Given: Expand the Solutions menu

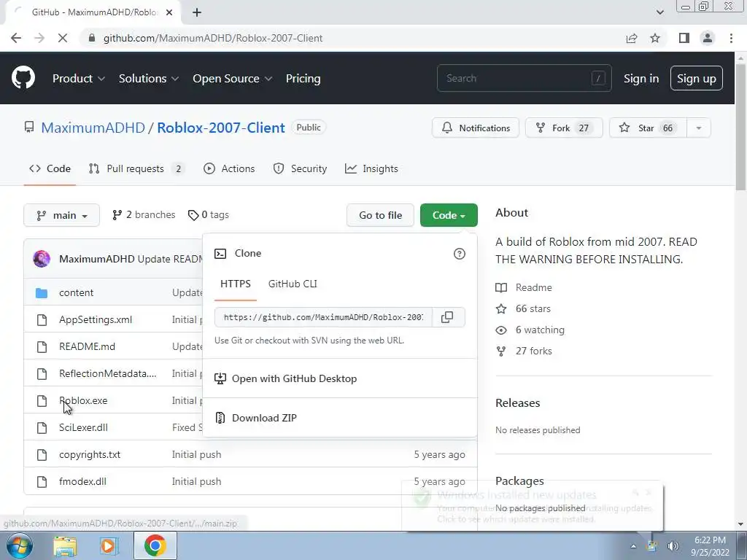Looking at the screenshot, I should (x=149, y=79).
